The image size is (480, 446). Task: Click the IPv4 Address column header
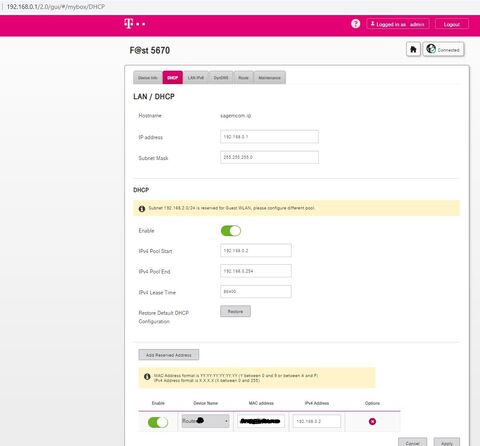click(317, 403)
